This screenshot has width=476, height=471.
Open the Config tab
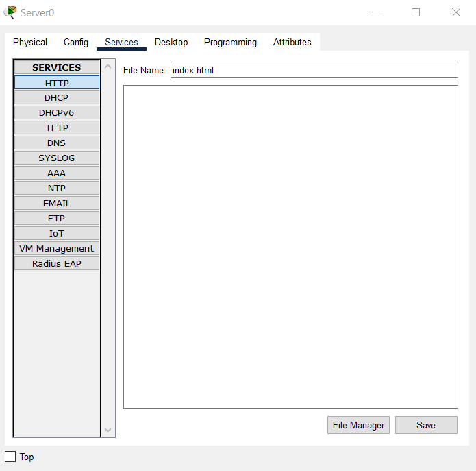pos(76,42)
